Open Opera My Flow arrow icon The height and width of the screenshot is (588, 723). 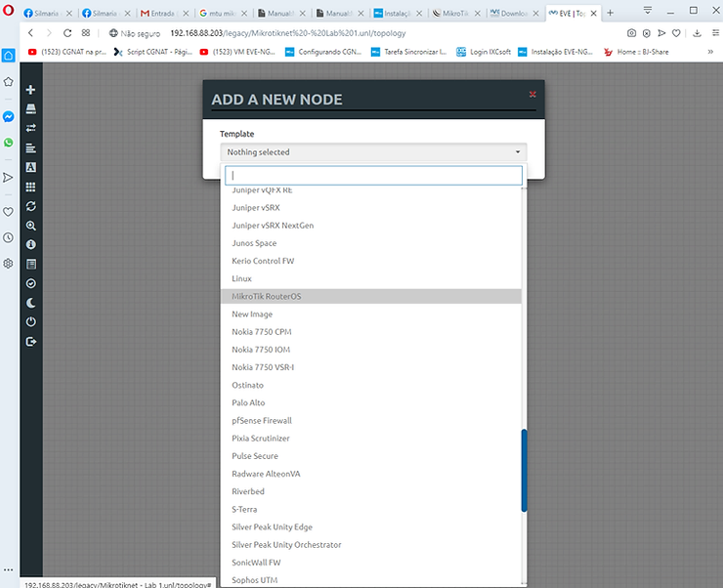[8, 178]
